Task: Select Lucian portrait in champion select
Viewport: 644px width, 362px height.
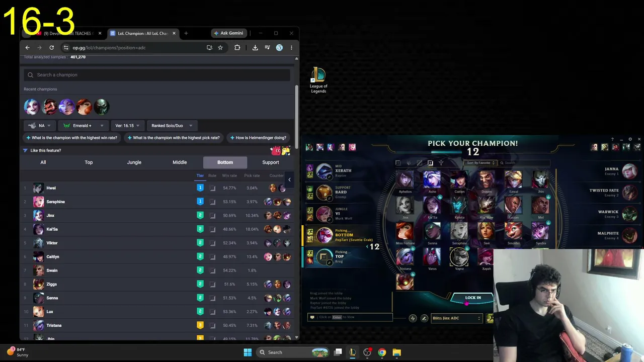Action: click(x=513, y=206)
